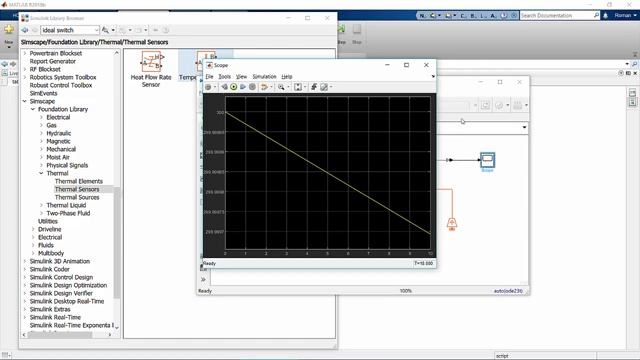Click the orange thermal reference block in model
This screenshot has width=640, height=360.
pos(451,224)
